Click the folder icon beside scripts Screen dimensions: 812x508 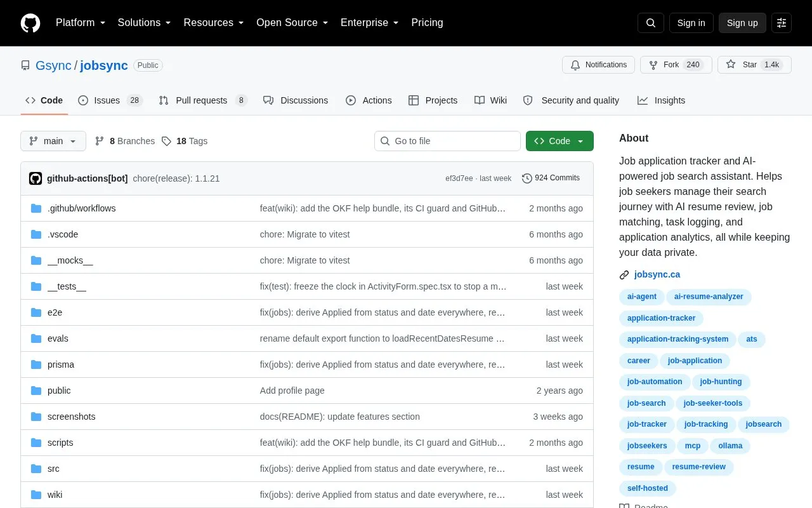[36, 443]
